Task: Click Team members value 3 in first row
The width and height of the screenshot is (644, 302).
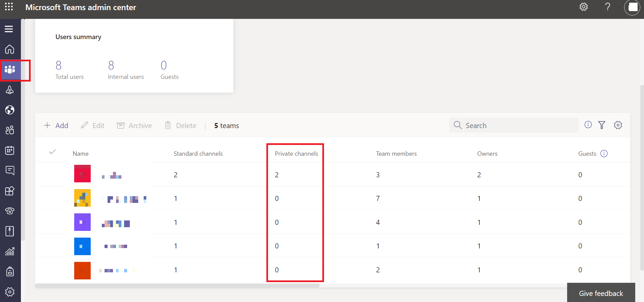Action: tap(378, 175)
